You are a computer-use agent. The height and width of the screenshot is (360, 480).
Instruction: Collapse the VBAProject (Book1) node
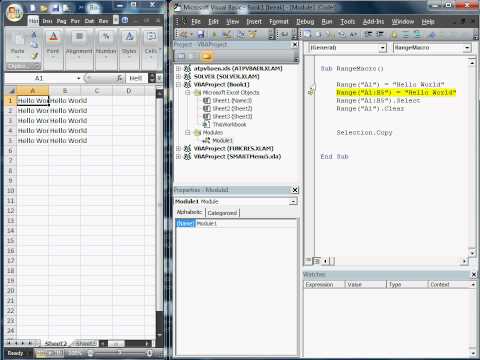point(178,84)
